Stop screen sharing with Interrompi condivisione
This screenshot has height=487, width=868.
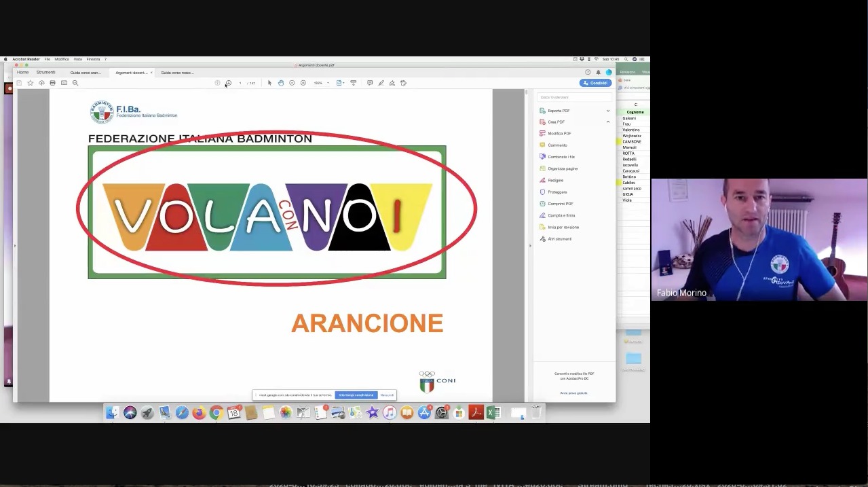[x=356, y=395]
